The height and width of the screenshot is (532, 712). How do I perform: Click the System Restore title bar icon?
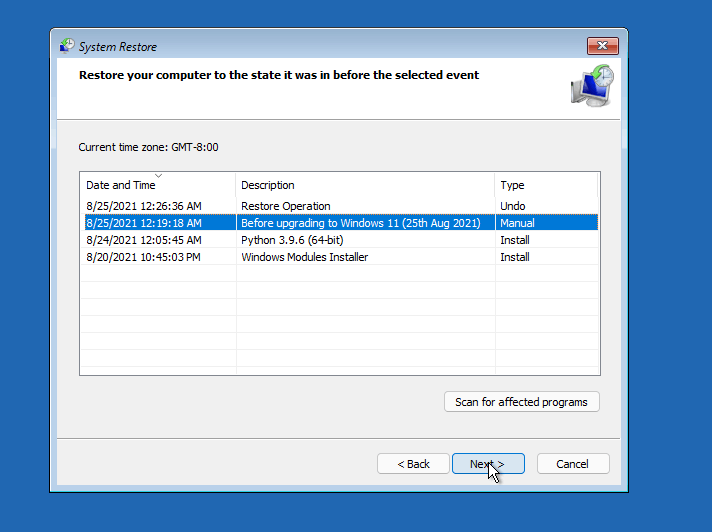(x=67, y=46)
